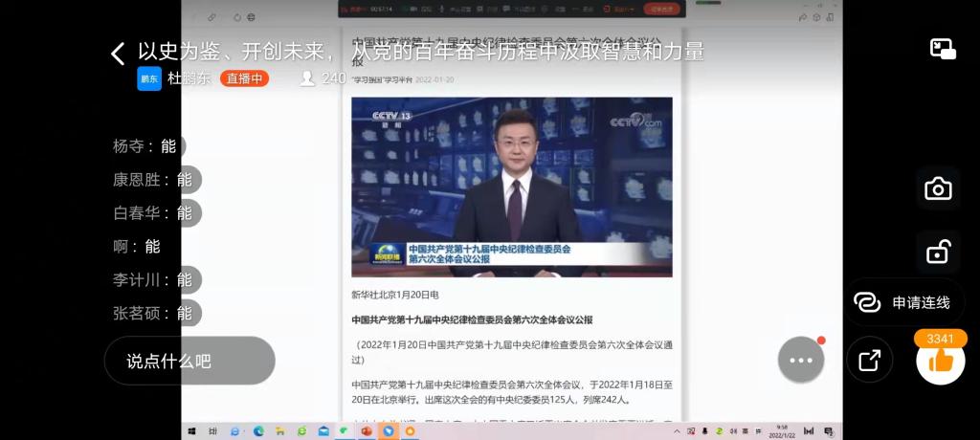The image size is (980, 440).
Task: Open picture-in-picture mini window mode
Action: [943, 50]
